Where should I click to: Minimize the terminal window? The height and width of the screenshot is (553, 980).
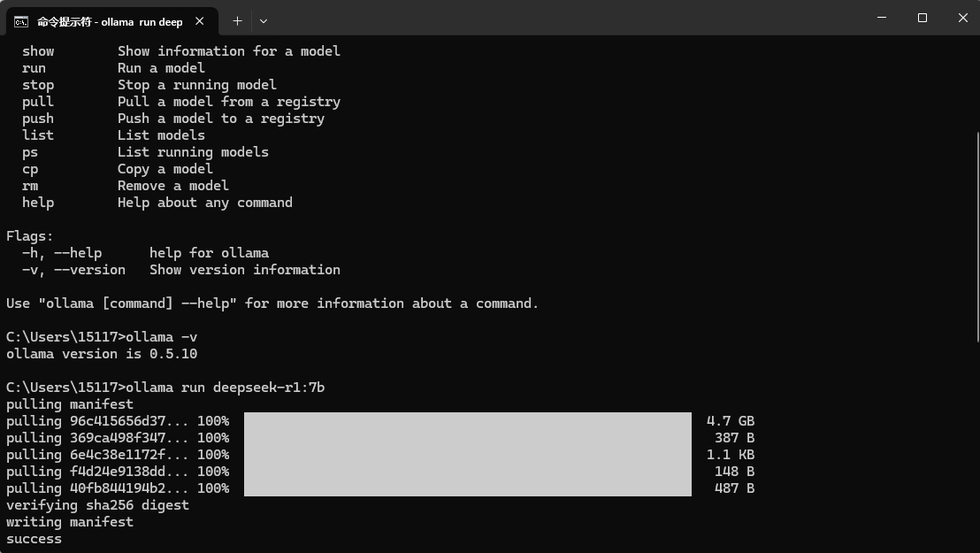(x=882, y=18)
